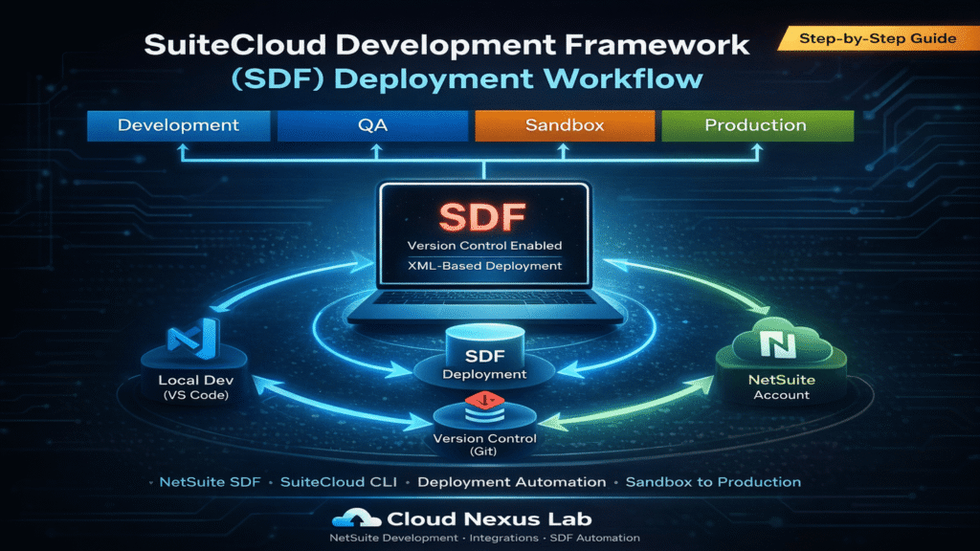Click the Cloud Nexus Lab cloud logo
This screenshot has width=980, height=551.
[x=356, y=518]
